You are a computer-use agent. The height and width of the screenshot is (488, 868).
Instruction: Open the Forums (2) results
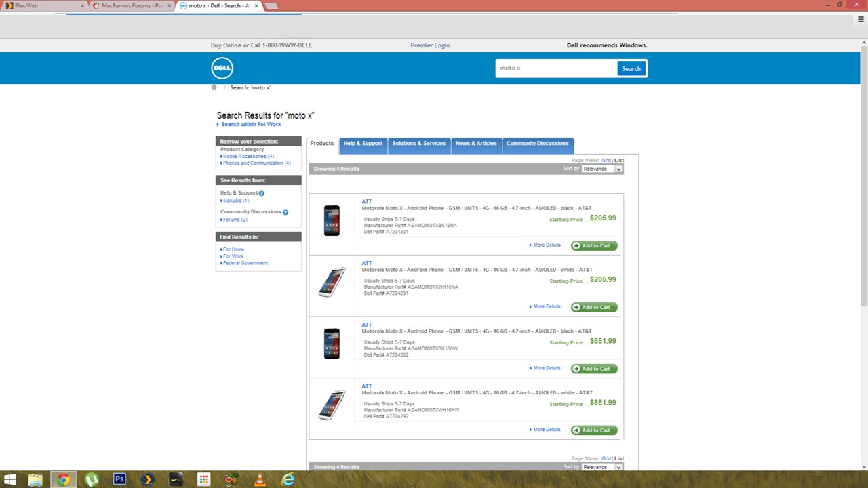(x=235, y=220)
